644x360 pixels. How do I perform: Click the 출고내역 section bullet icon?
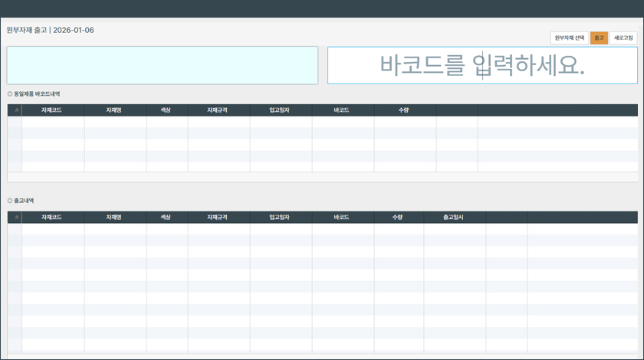[10, 201]
